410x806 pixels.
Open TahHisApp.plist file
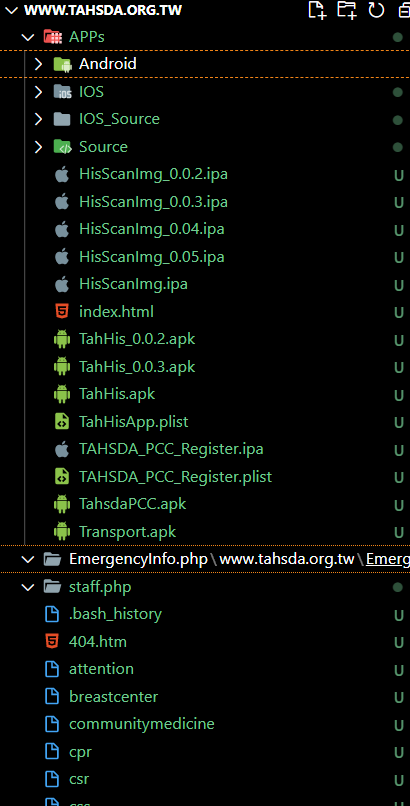pos(134,422)
